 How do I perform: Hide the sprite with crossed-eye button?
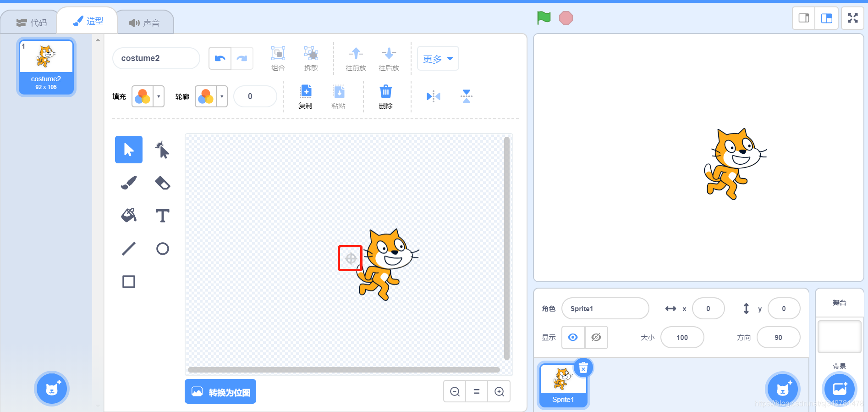(596, 337)
